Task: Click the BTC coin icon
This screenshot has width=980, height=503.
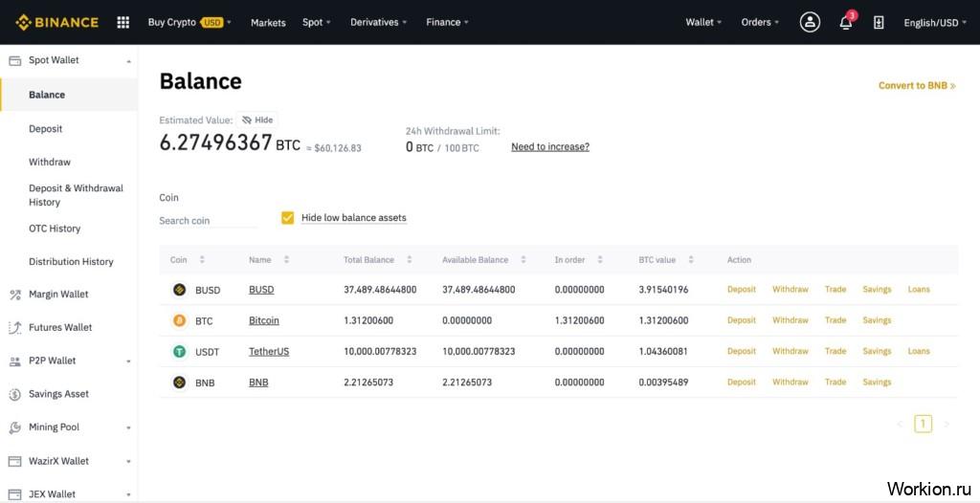Action: 179,320
